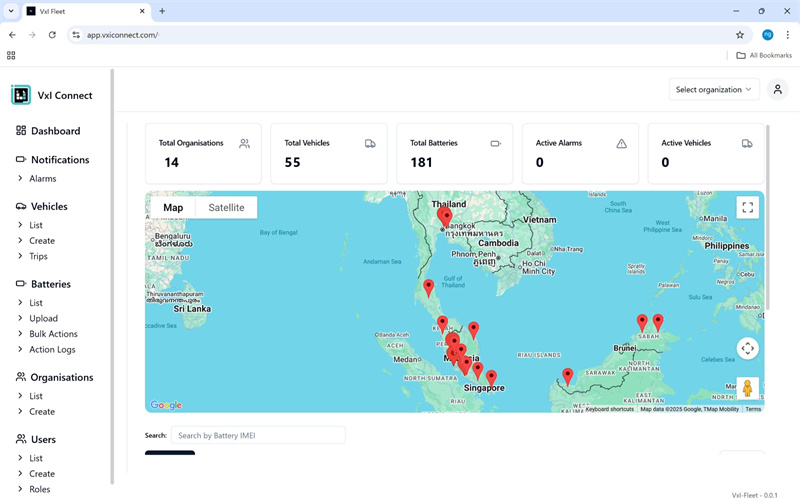
Task: Open the Select organization dropdown
Action: (x=714, y=89)
